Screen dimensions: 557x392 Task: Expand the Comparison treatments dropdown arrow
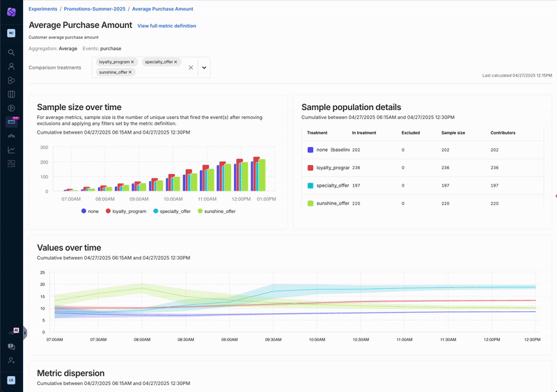coord(204,68)
